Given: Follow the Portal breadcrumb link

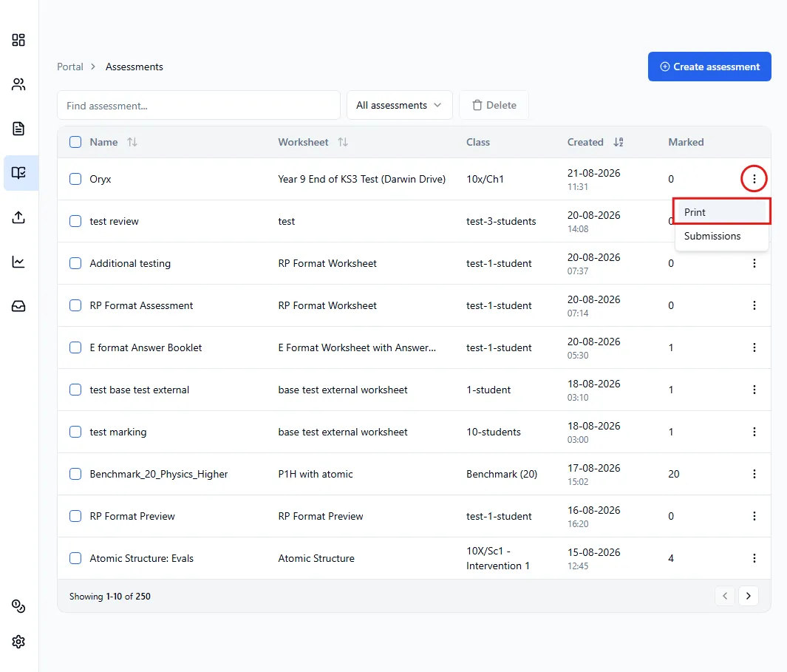Looking at the screenshot, I should 69,67.
